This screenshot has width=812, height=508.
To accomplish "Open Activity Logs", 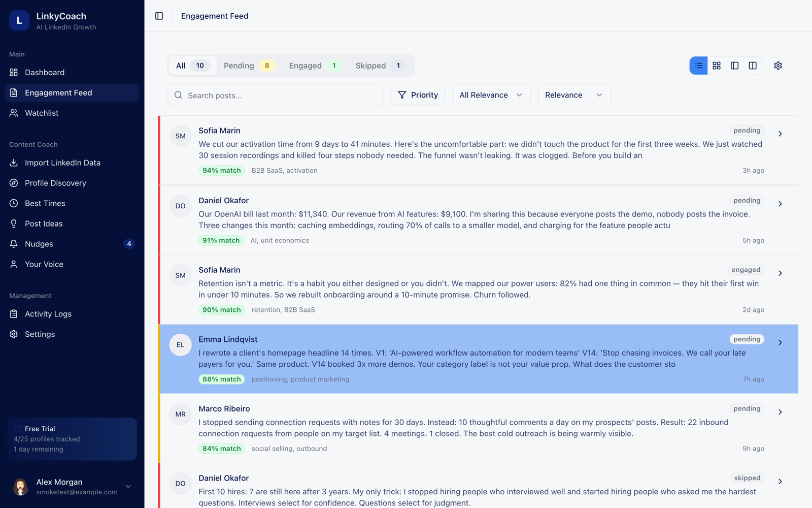I will point(72,314).
